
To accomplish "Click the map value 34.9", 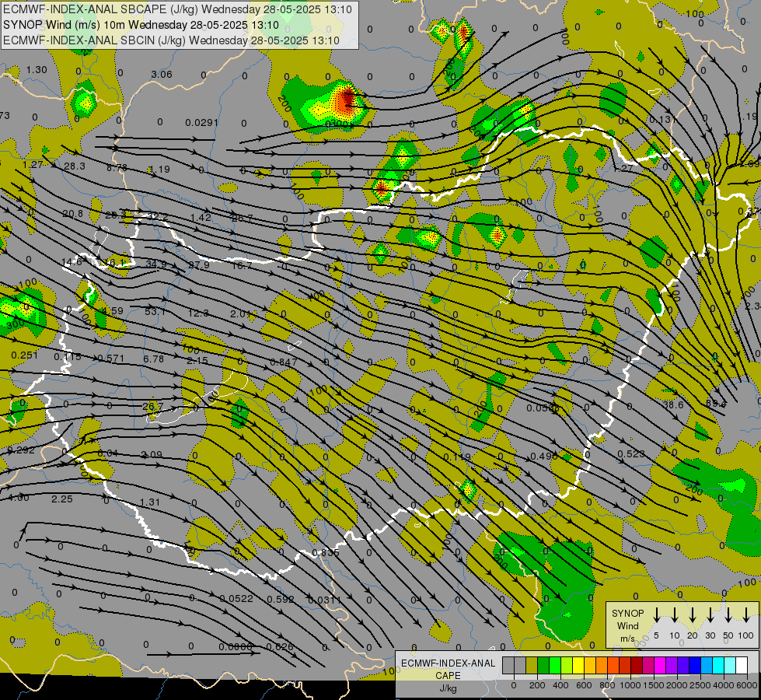I will tap(156, 264).
